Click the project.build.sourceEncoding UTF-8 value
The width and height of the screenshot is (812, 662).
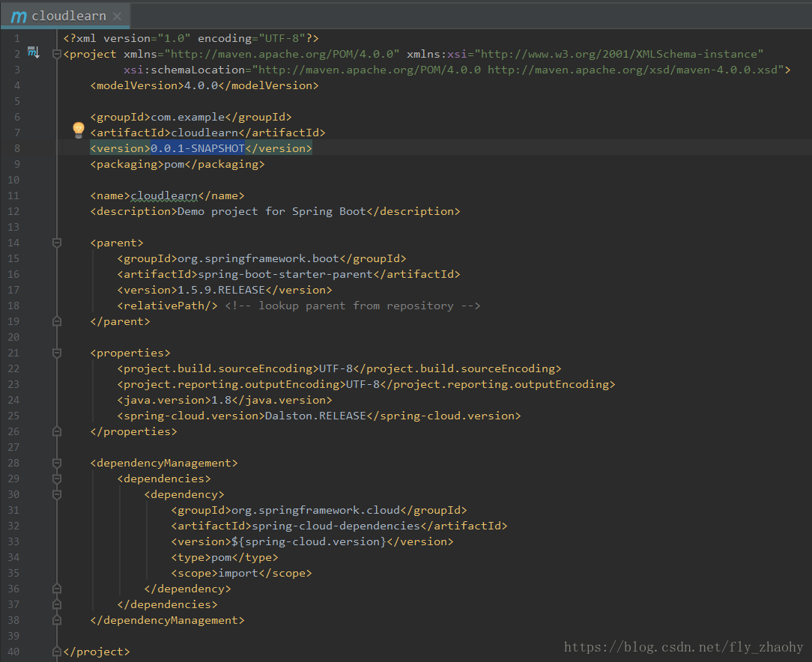[x=336, y=368]
